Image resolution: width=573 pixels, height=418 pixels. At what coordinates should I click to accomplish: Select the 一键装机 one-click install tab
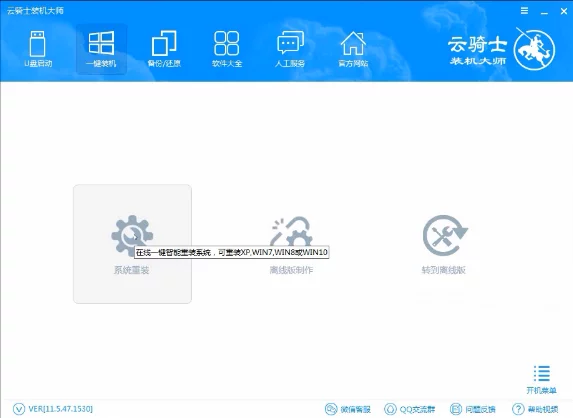(101, 49)
